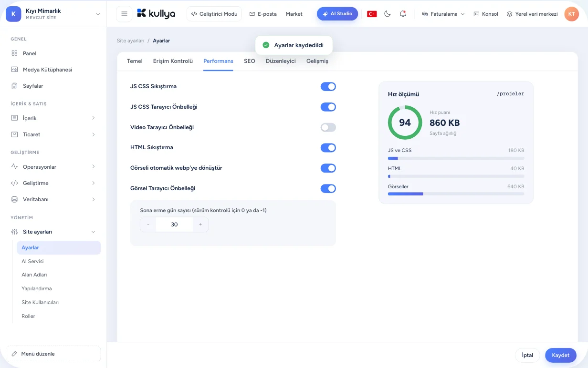Screen dimensions: 588x368
Task: Open the SEO tab
Action: (x=250, y=61)
